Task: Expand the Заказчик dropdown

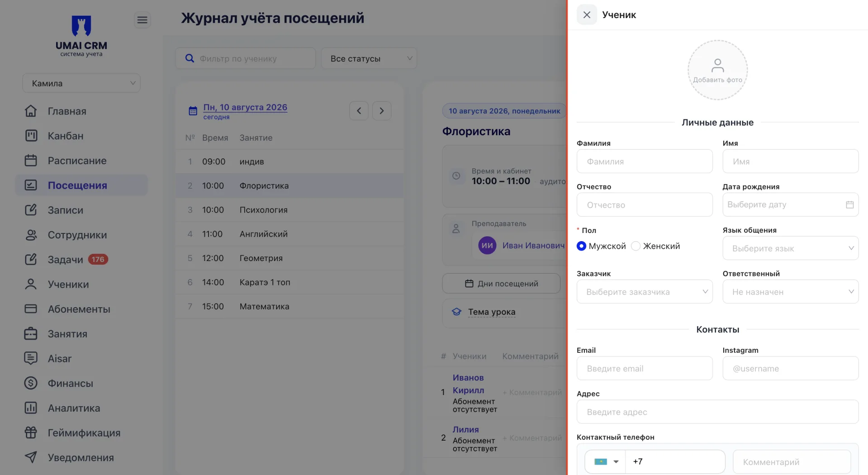Action: (x=645, y=292)
